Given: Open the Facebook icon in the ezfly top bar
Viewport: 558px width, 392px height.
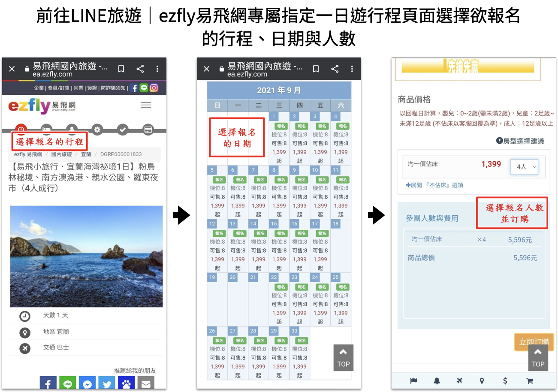Looking at the screenshot, I should point(134,88).
